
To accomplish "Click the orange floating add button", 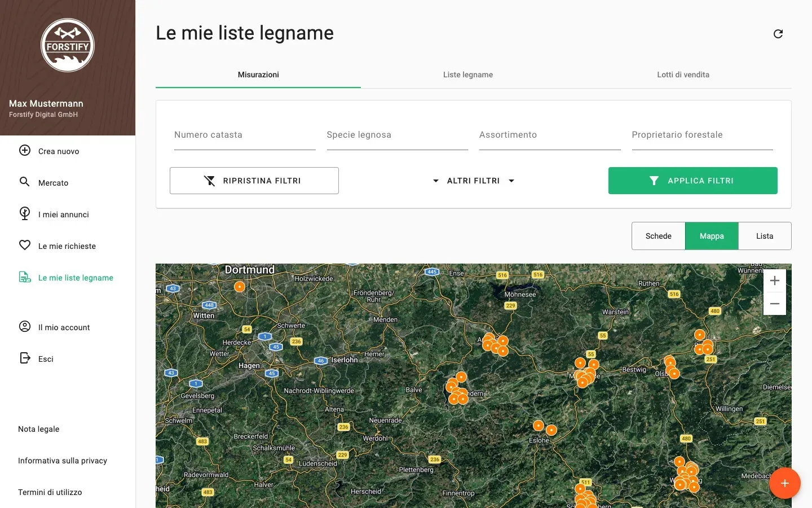I will point(785,483).
